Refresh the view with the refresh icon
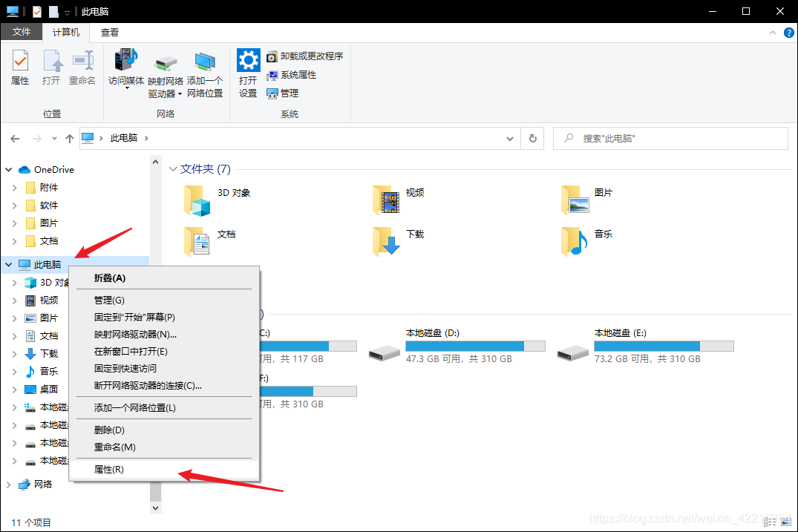The width and height of the screenshot is (798, 532). tap(532, 138)
